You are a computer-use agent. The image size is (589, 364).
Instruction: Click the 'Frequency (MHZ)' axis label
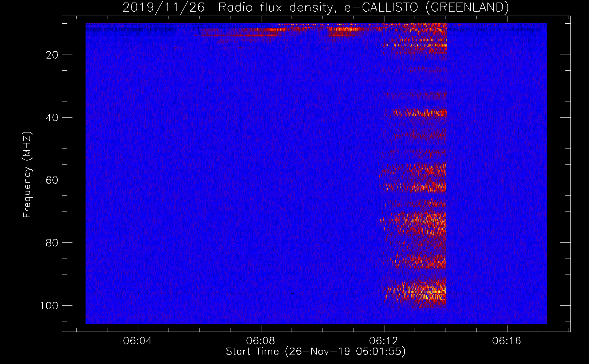point(27,174)
